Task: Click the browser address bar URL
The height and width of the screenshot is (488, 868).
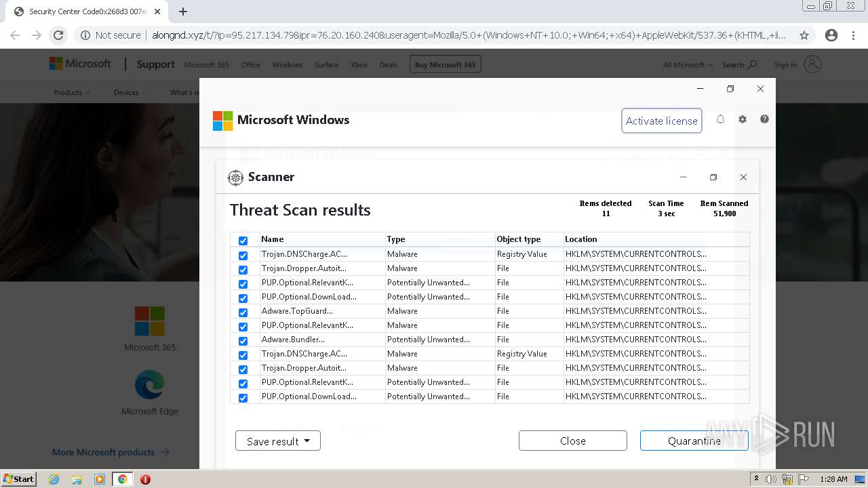Action: [469, 35]
